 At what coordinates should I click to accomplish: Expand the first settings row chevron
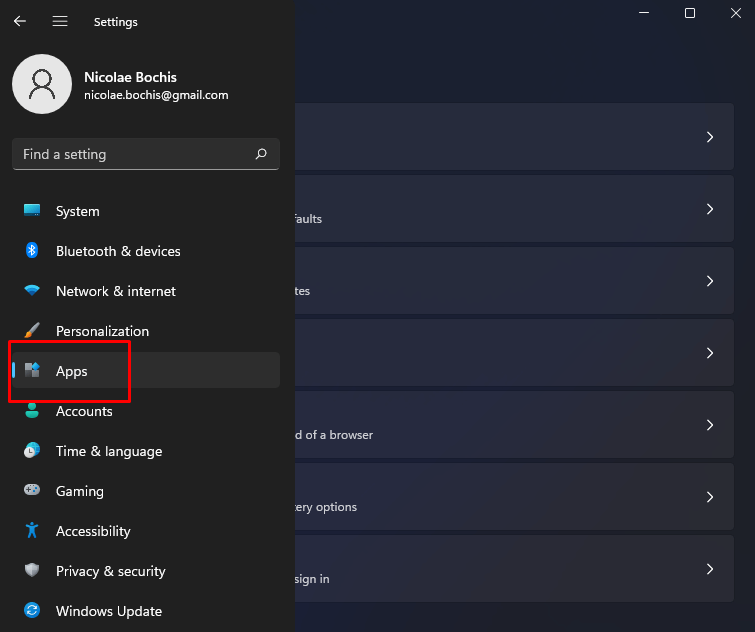pyautogui.click(x=709, y=137)
